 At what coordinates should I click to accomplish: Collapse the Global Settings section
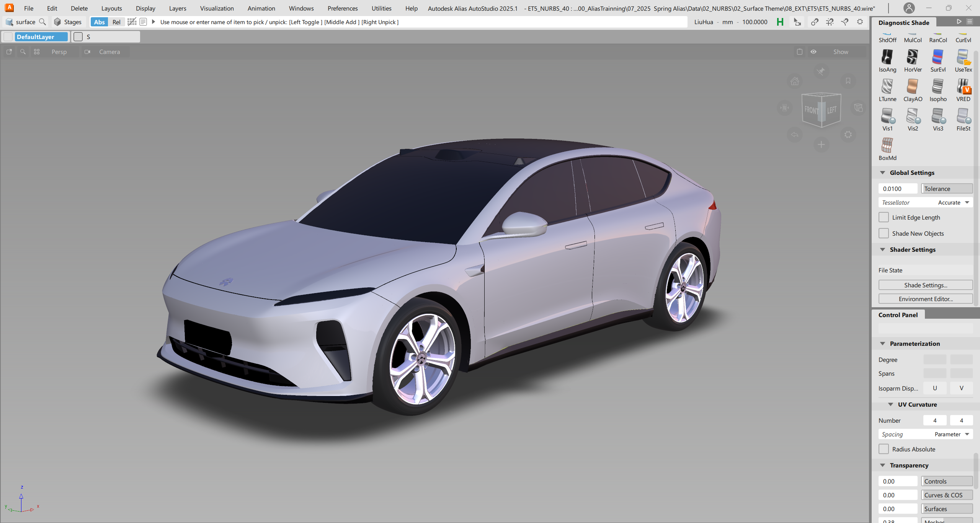(x=883, y=173)
